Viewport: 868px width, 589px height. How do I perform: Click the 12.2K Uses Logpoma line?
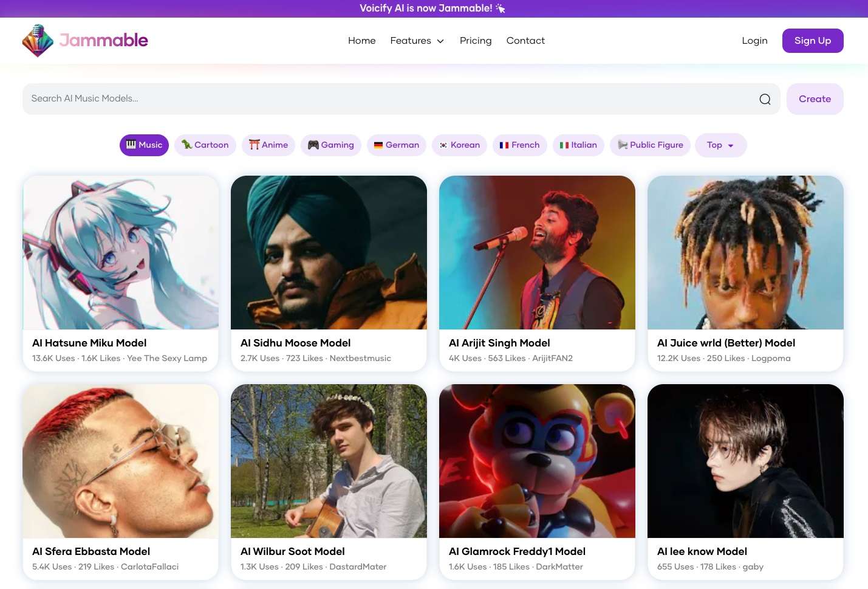(x=724, y=358)
